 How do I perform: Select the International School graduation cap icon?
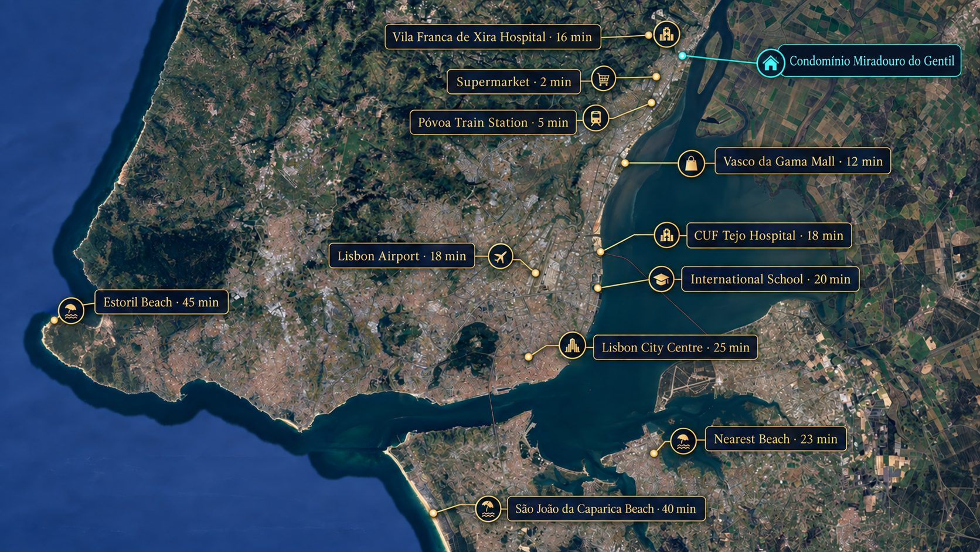click(x=662, y=279)
